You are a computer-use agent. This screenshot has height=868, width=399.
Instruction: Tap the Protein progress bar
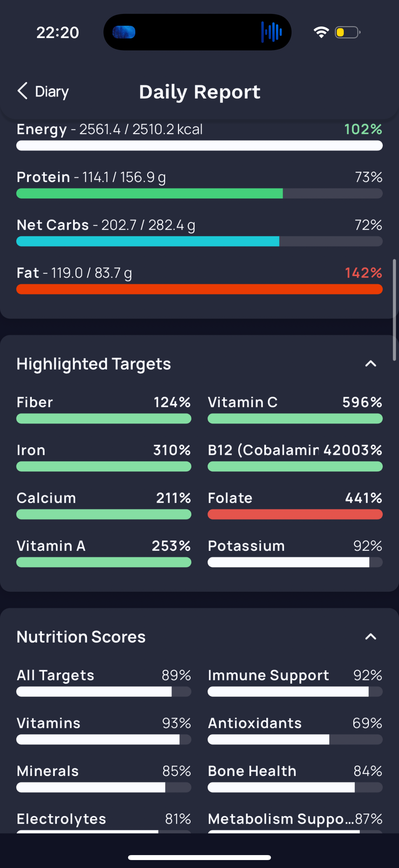tap(199, 193)
